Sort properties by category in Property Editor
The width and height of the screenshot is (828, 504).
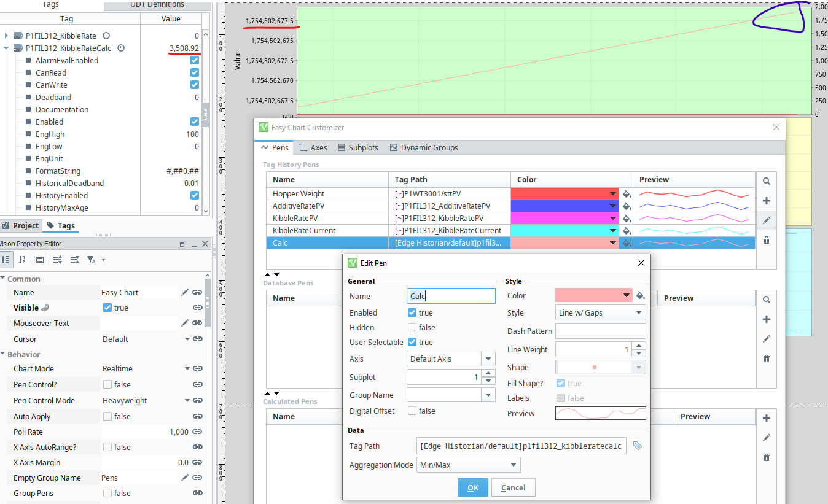[x=6, y=260]
